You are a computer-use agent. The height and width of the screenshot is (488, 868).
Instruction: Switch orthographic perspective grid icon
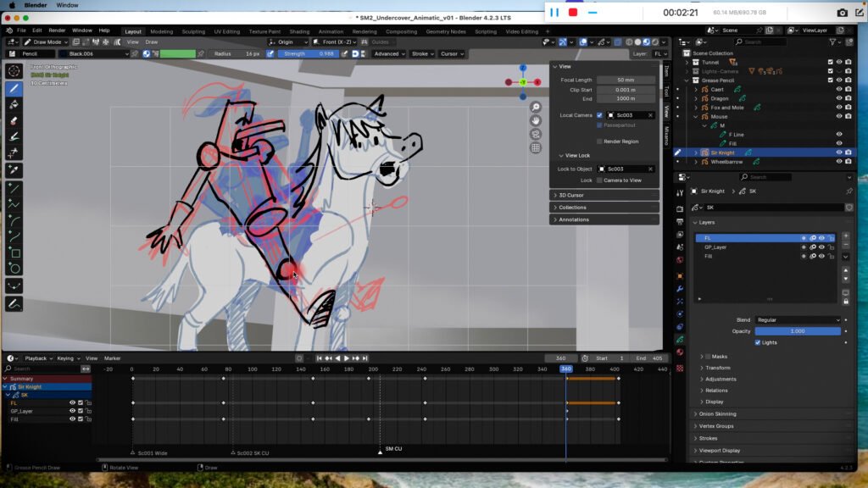click(x=536, y=147)
